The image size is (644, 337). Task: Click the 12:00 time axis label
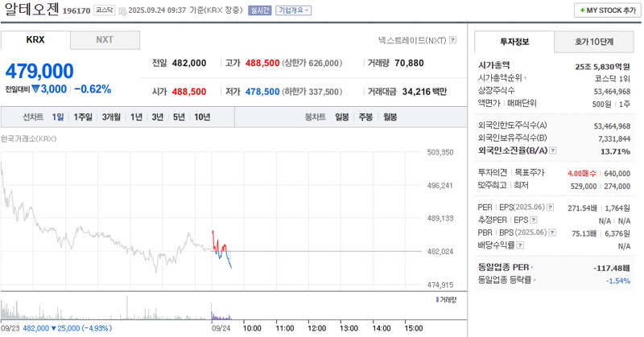click(316, 328)
